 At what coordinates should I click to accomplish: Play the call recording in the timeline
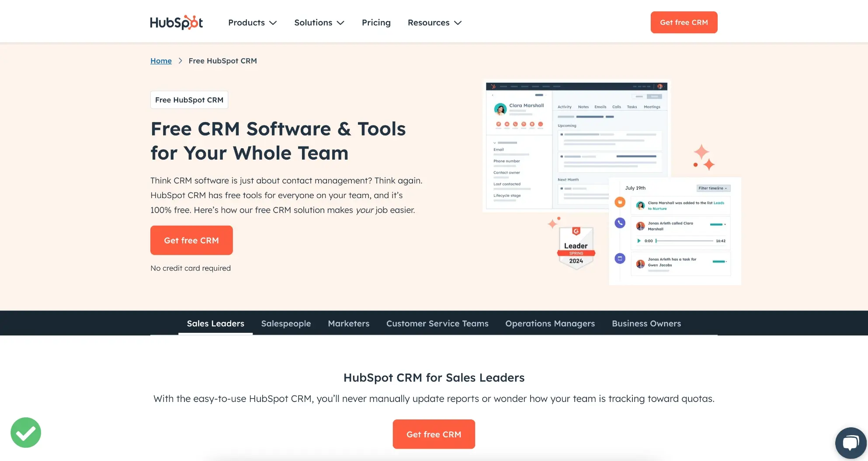pyautogui.click(x=639, y=241)
